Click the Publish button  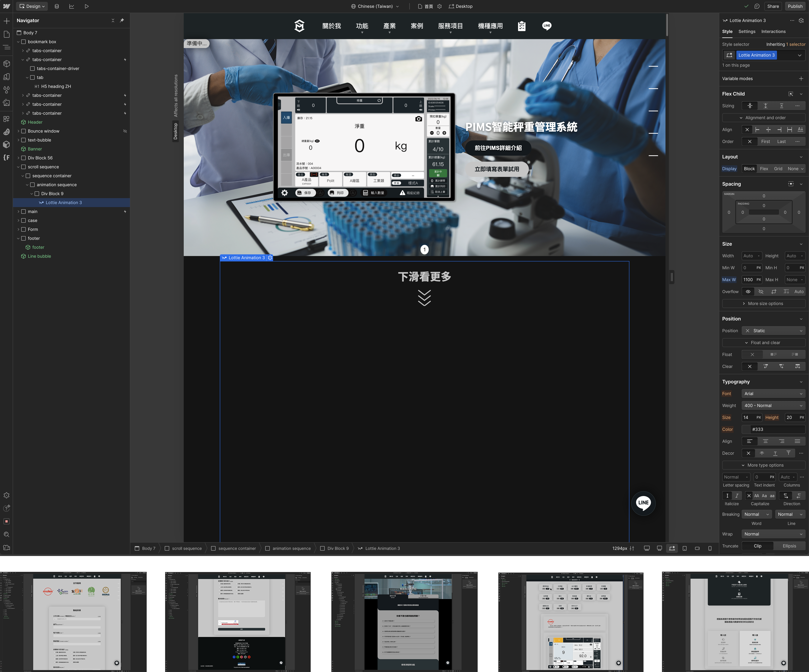coord(795,6)
